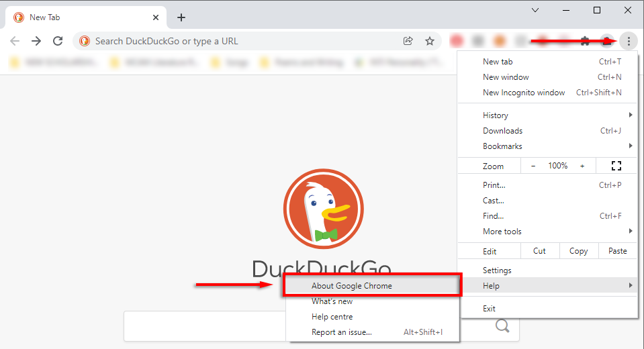
Task: Click the magnifier search icon on page
Action: pyautogui.click(x=502, y=326)
